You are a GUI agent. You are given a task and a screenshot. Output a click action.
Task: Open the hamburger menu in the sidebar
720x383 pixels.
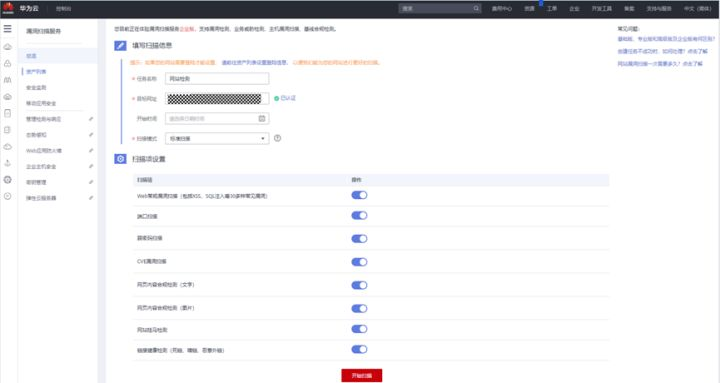[x=7, y=29]
